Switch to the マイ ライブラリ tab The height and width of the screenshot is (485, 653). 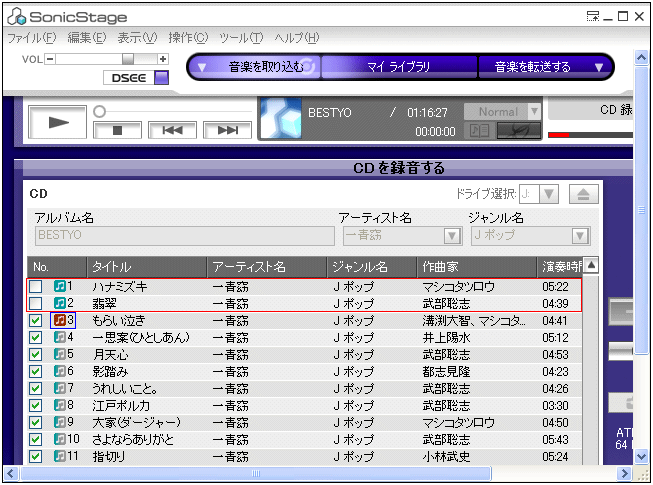click(399, 67)
